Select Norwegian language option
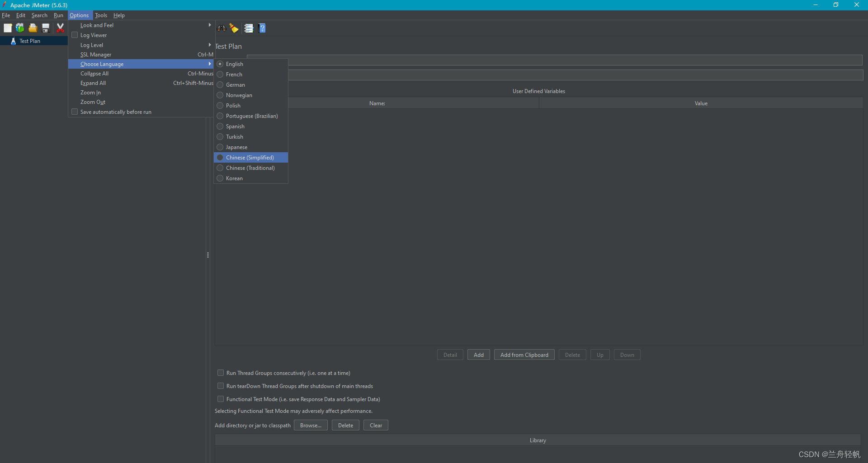This screenshot has width=868, height=463. pos(251,95)
